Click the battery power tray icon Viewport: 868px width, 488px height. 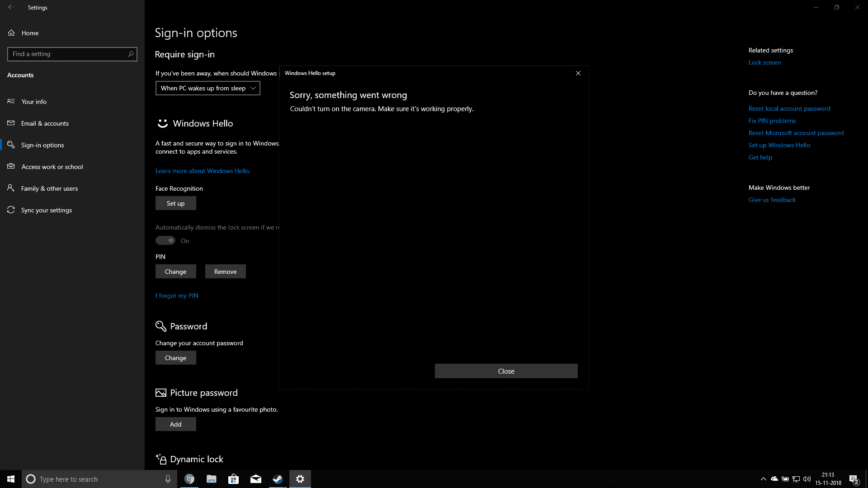click(785, 479)
